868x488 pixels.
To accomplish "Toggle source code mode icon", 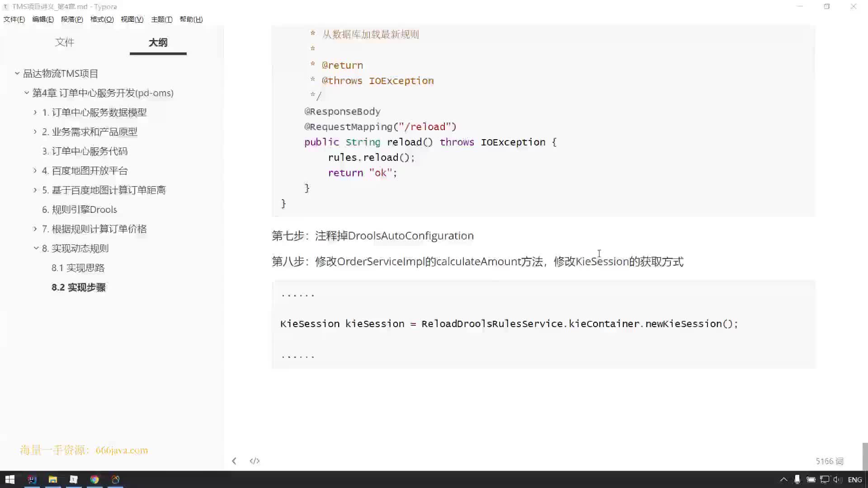I will pyautogui.click(x=255, y=461).
